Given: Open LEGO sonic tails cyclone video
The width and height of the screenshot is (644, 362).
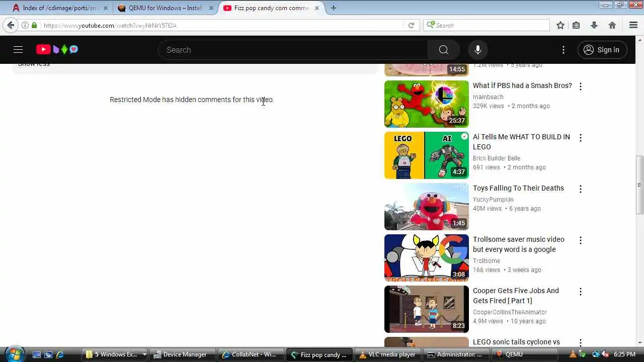Looking at the screenshot, I should click(x=516, y=342).
